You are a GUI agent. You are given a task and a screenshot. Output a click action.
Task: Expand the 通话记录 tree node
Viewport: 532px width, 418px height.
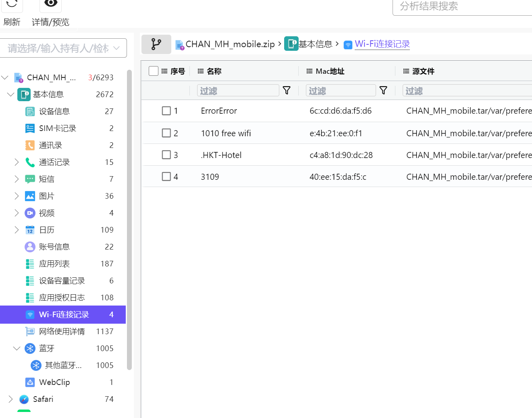click(x=17, y=162)
